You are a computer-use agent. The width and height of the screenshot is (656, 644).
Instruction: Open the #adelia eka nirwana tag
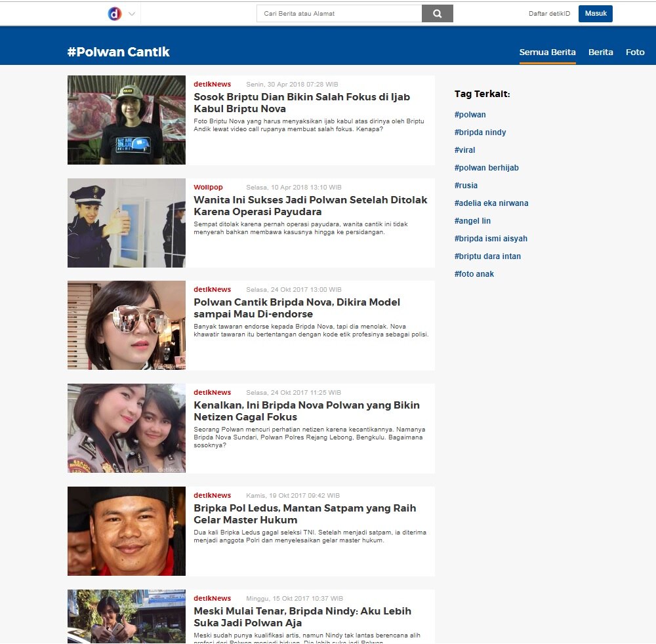click(x=493, y=203)
